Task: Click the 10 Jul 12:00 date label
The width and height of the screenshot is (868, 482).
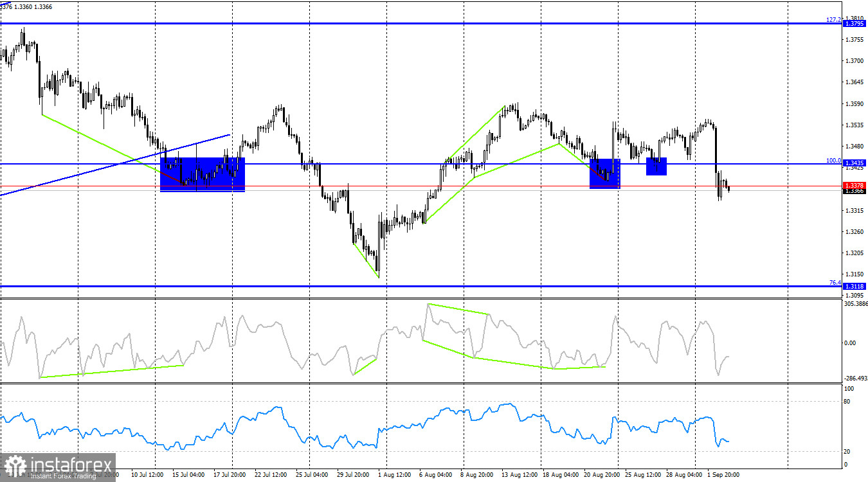Action: click(x=149, y=475)
